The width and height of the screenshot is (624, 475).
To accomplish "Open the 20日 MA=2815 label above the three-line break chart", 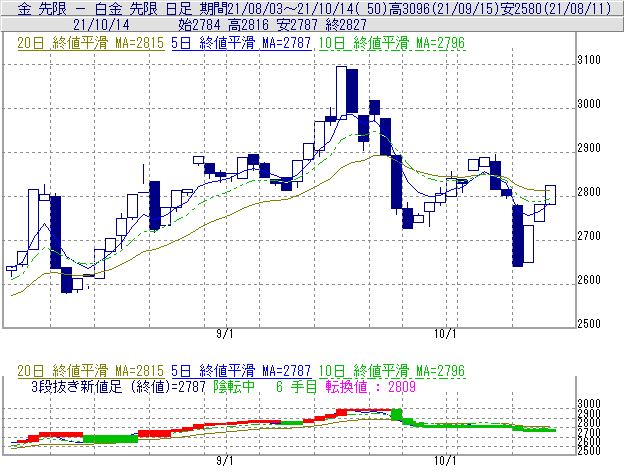I will point(90,371).
